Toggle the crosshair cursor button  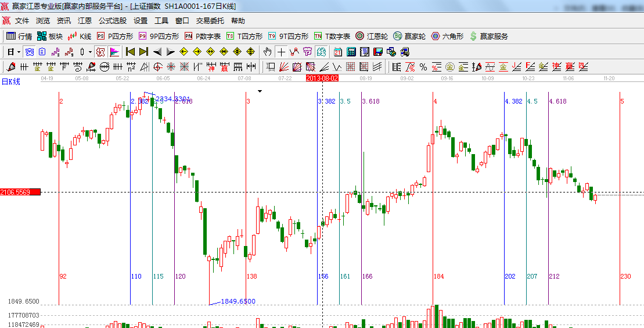(281, 52)
